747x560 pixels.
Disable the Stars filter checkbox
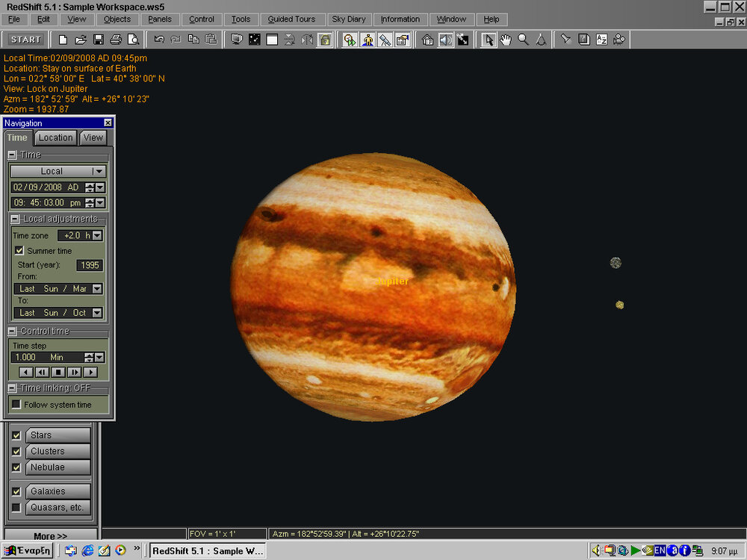(16, 435)
